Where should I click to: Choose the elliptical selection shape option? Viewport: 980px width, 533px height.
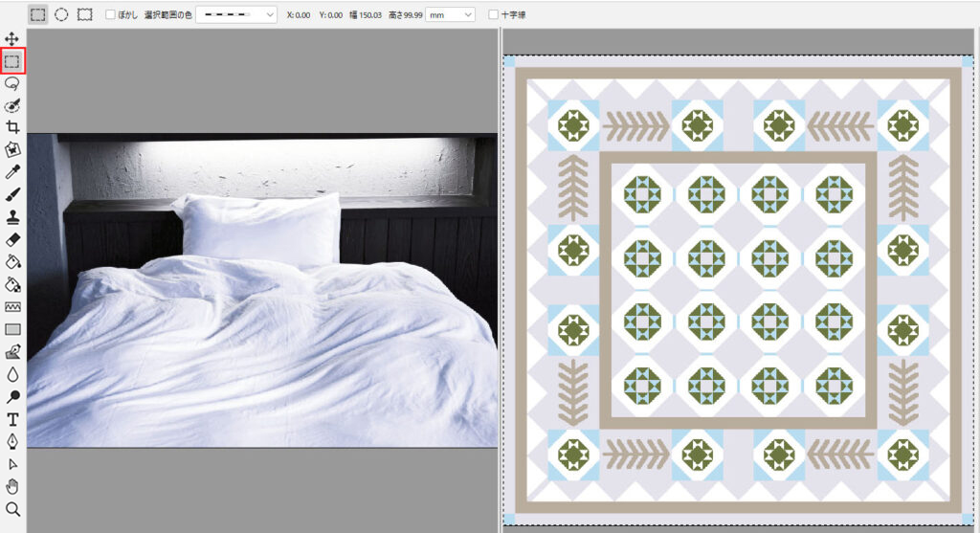(x=61, y=14)
